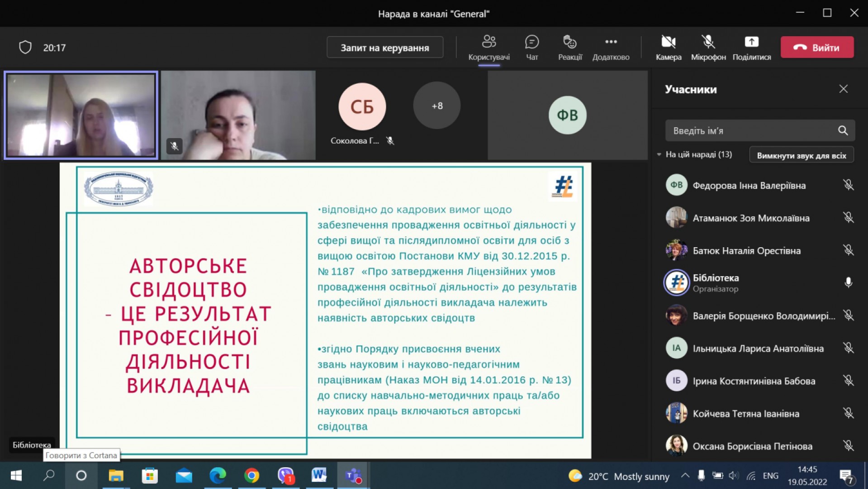
Task: Show the +8 additional participants
Action: pos(437,106)
